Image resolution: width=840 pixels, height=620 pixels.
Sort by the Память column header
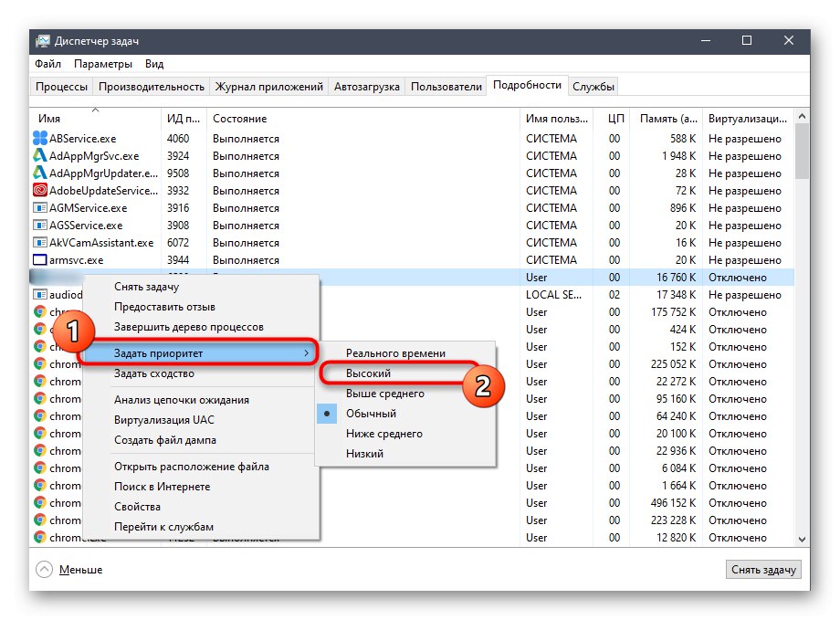669,119
